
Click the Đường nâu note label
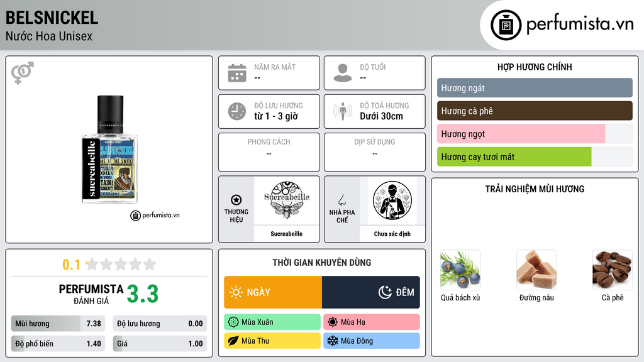coord(536,297)
